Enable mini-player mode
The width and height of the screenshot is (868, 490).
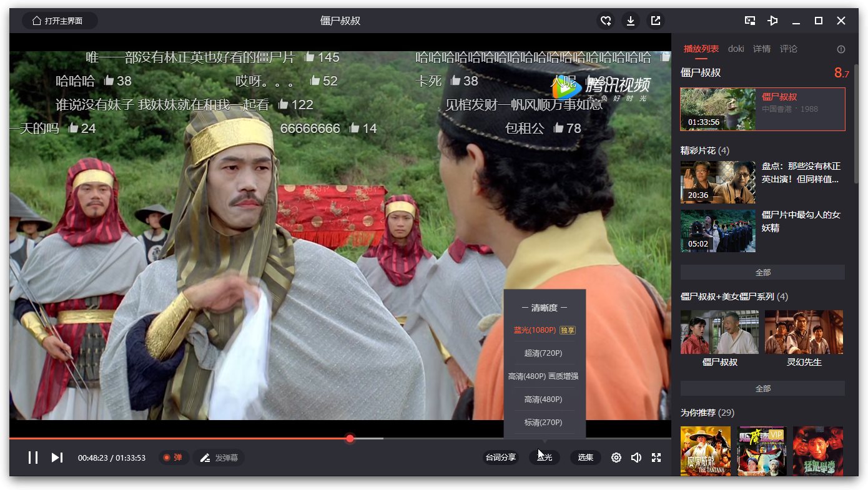click(750, 21)
